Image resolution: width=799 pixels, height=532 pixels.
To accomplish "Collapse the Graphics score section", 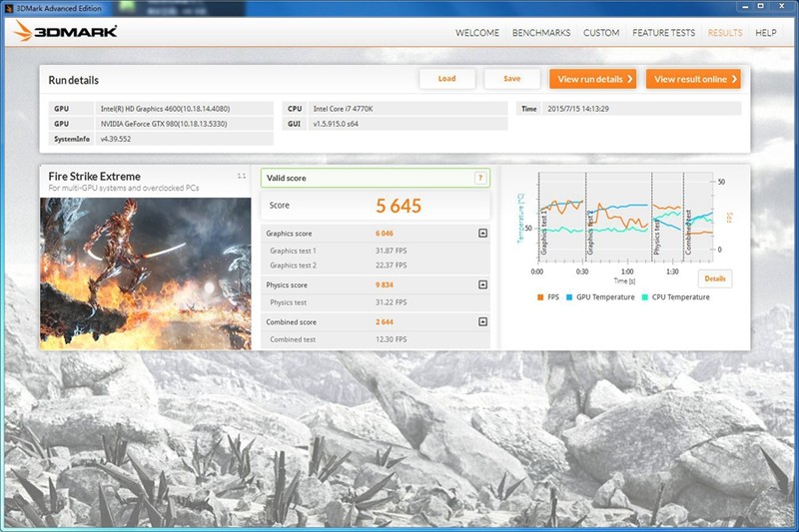I will coord(482,234).
